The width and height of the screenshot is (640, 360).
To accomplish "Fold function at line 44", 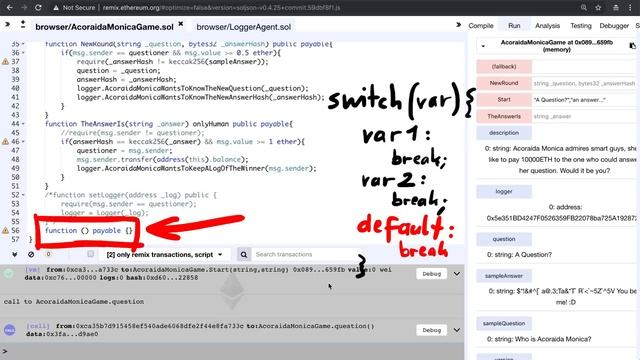I will coord(23,124).
